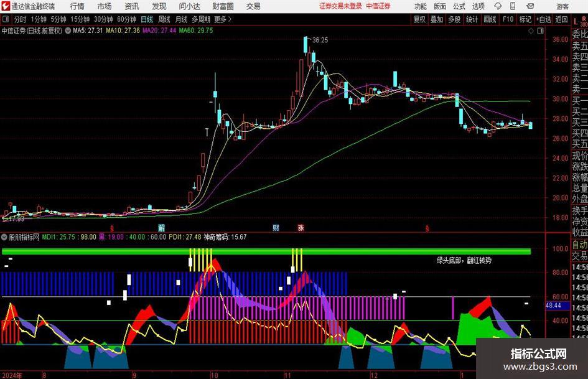588x379 pixels.
Task: Click the 财 marker on the chart
Action: pyautogui.click(x=276, y=227)
